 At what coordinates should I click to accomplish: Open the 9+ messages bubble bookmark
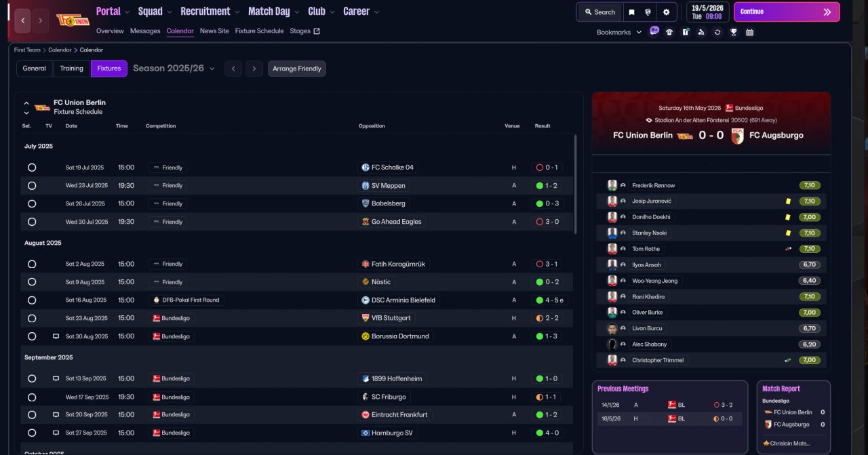pyautogui.click(x=654, y=31)
